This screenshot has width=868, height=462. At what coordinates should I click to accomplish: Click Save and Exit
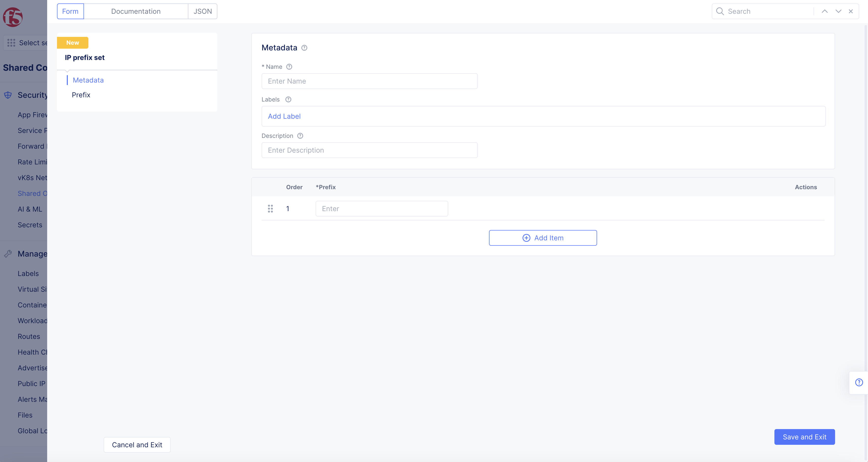(804, 437)
